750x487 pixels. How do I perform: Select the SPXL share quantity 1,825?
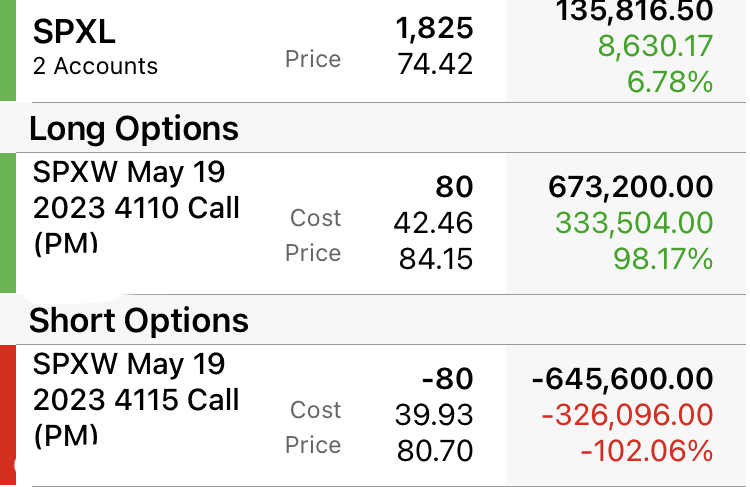click(x=435, y=28)
